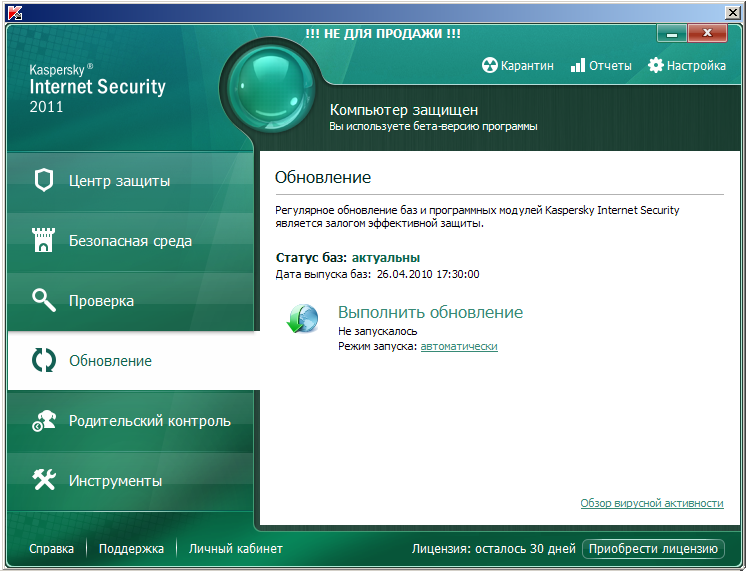Open the Карантин view
The width and height of the screenshot is (747, 572).
tap(518, 65)
